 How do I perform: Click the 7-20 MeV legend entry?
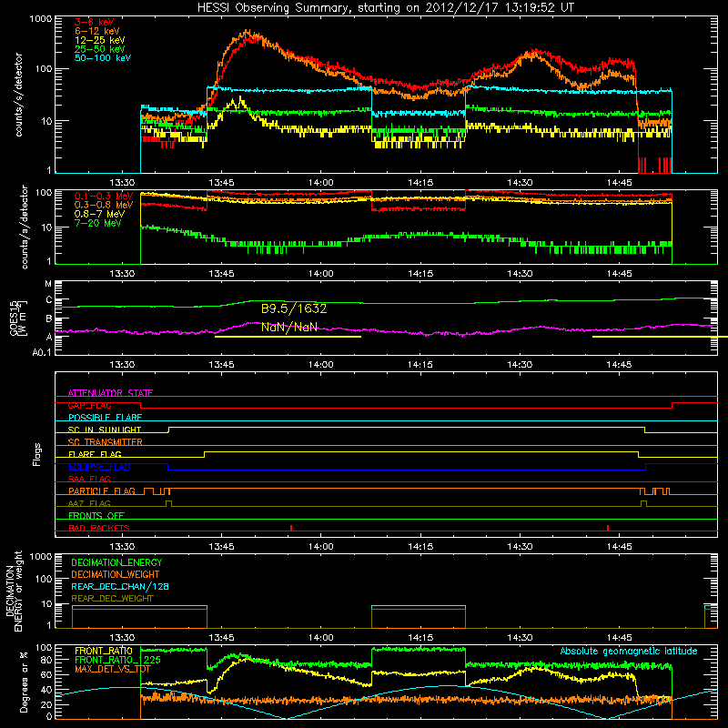pyautogui.click(x=98, y=223)
